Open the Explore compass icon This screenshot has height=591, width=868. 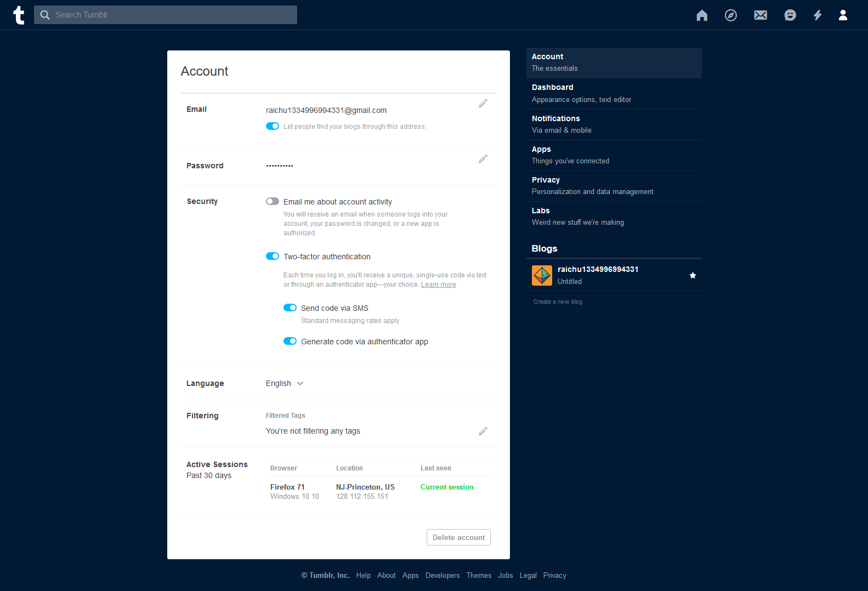click(x=731, y=15)
